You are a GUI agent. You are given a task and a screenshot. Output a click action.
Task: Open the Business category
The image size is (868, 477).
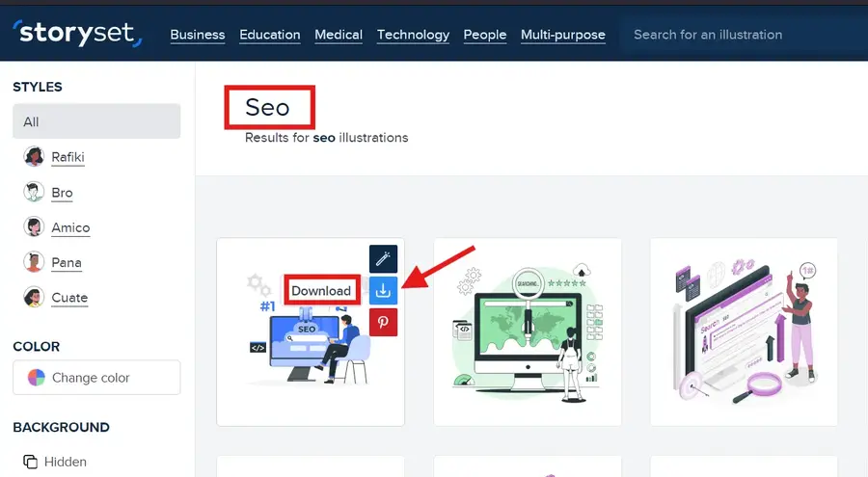[198, 35]
